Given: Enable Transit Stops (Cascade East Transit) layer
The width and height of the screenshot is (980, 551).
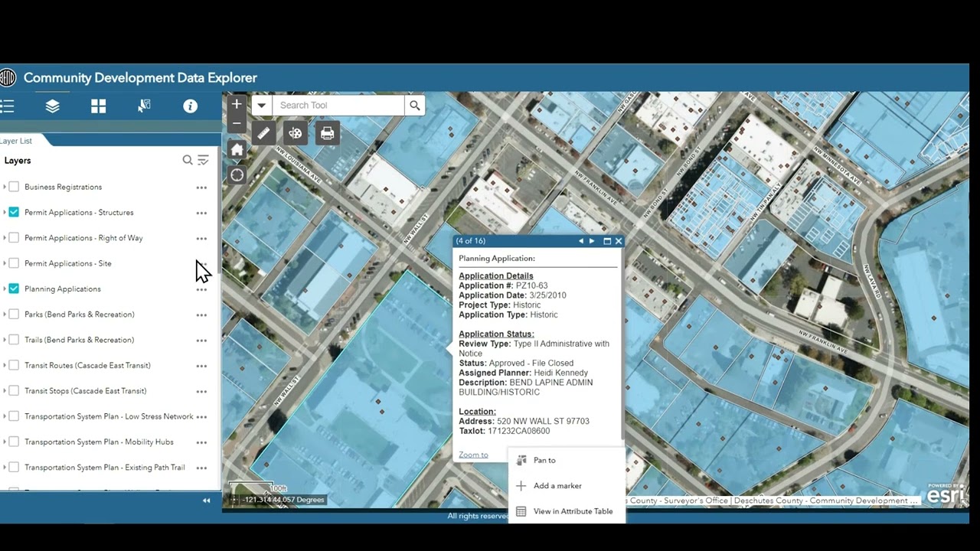Looking at the screenshot, I should tap(14, 391).
